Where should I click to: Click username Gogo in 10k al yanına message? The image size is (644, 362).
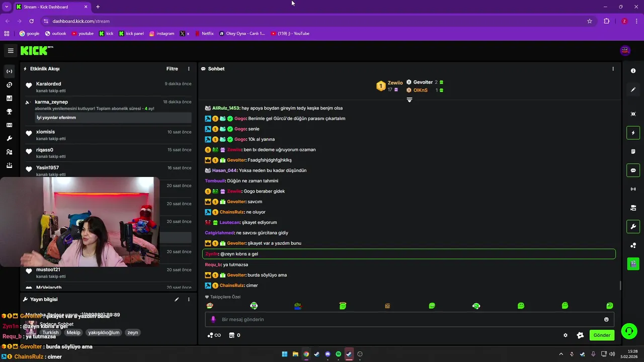[240, 139]
